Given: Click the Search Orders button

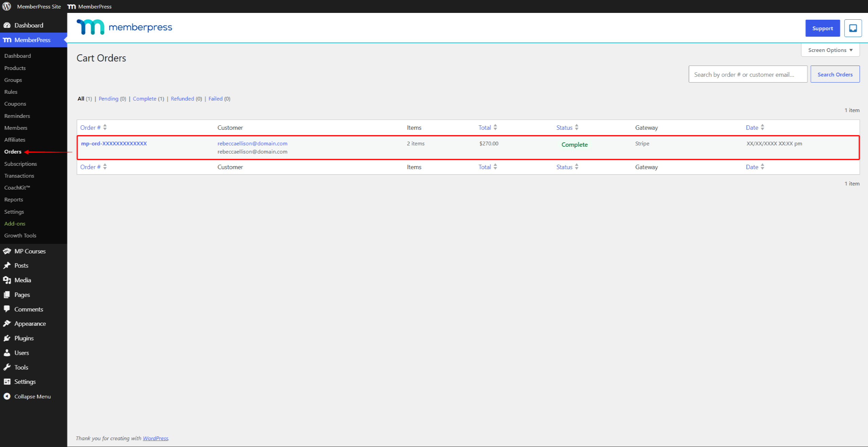Looking at the screenshot, I should tap(835, 74).
